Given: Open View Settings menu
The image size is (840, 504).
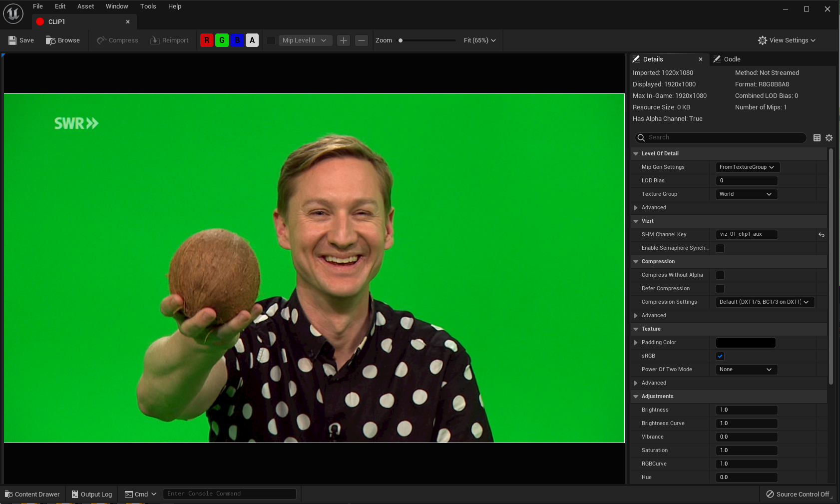Looking at the screenshot, I should pos(787,40).
